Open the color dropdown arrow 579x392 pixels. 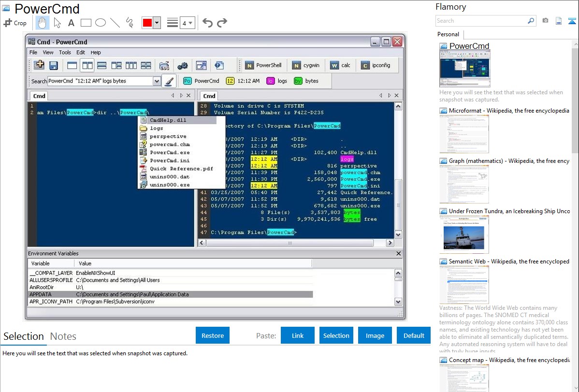click(157, 23)
